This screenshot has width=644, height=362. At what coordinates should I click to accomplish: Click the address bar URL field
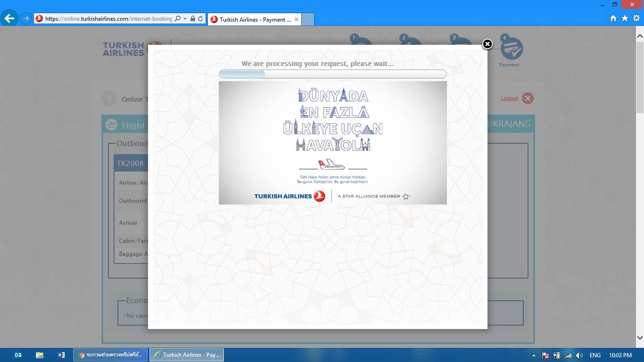pyautogui.click(x=108, y=19)
